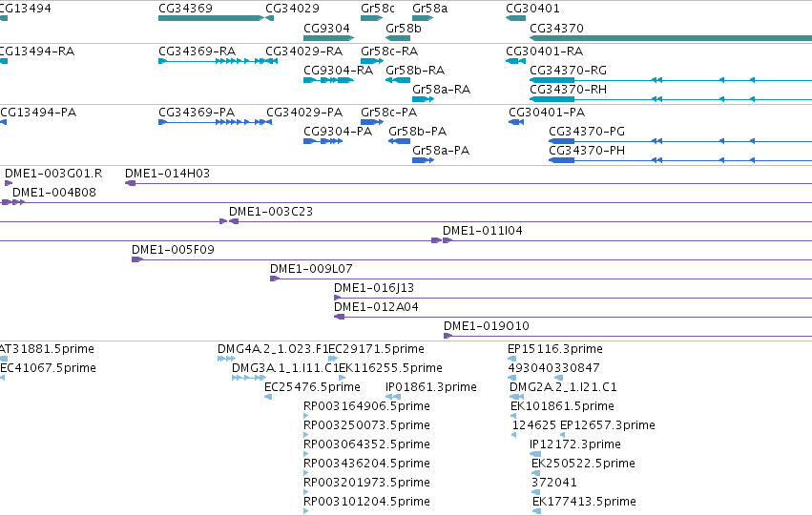Click the DME1-016J13 clone marker

point(337,299)
